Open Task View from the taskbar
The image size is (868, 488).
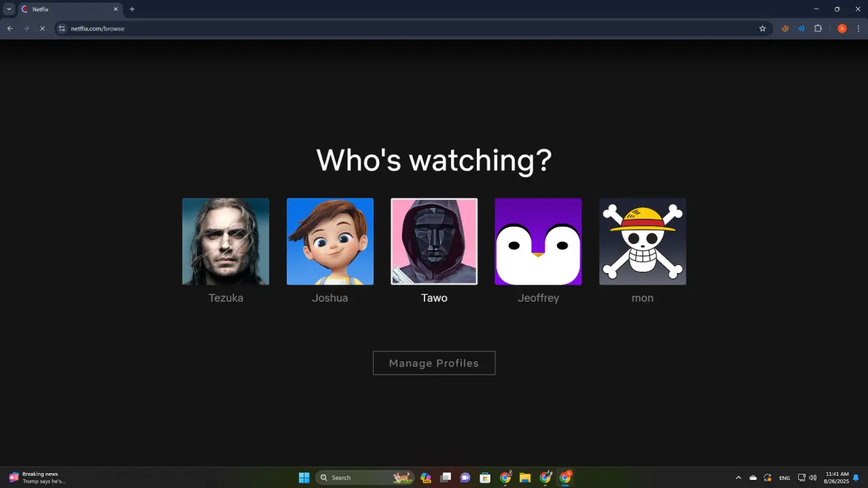pos(446,477)
